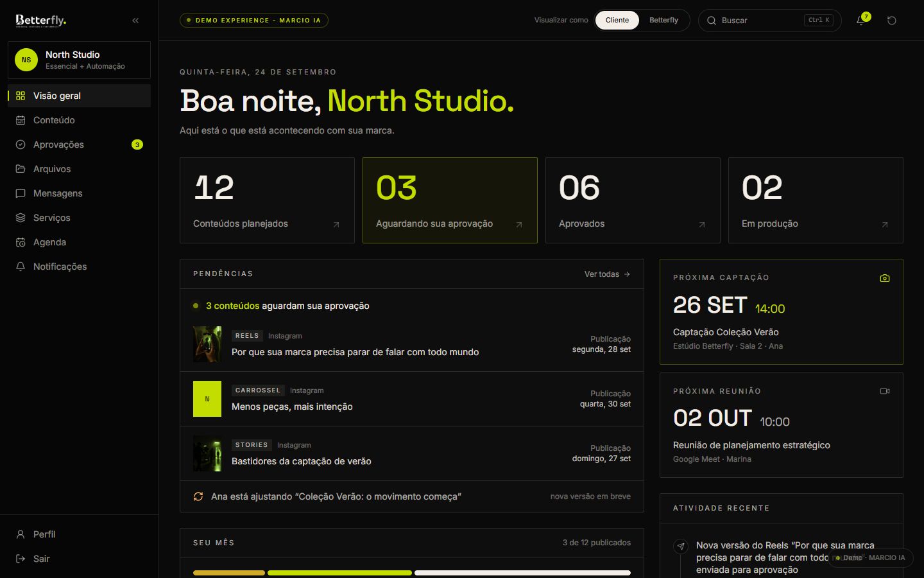Open Notificações in the sidebar
Screen dimensions: 924x578
[79, 267]
